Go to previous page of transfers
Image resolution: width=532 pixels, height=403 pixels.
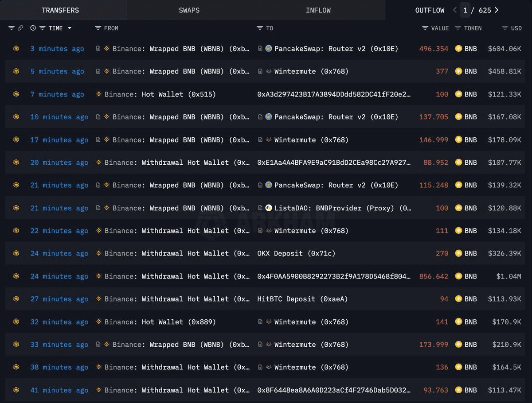click(x=455, y=10)
